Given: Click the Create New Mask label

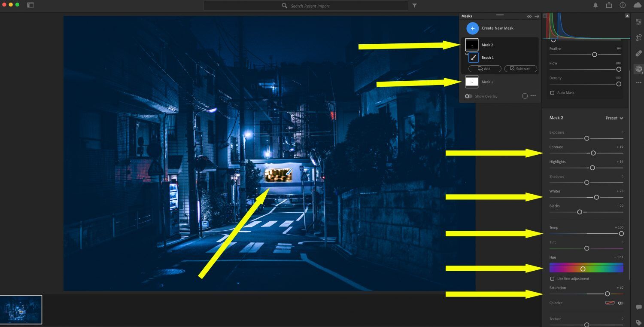Looking at the screenshot, I should point(498,28).
